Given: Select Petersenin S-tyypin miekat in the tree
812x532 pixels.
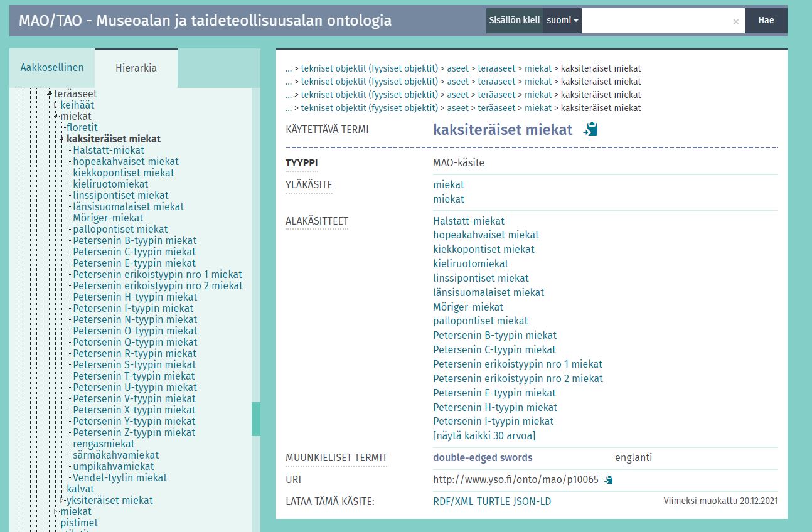Looking at the screenshot, I should pos(134,364).
